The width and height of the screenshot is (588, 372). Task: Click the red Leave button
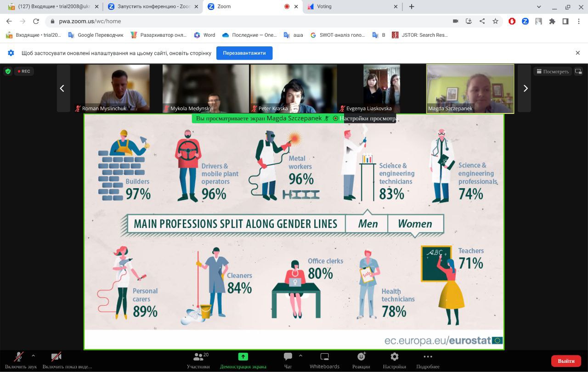pos(566,361)
